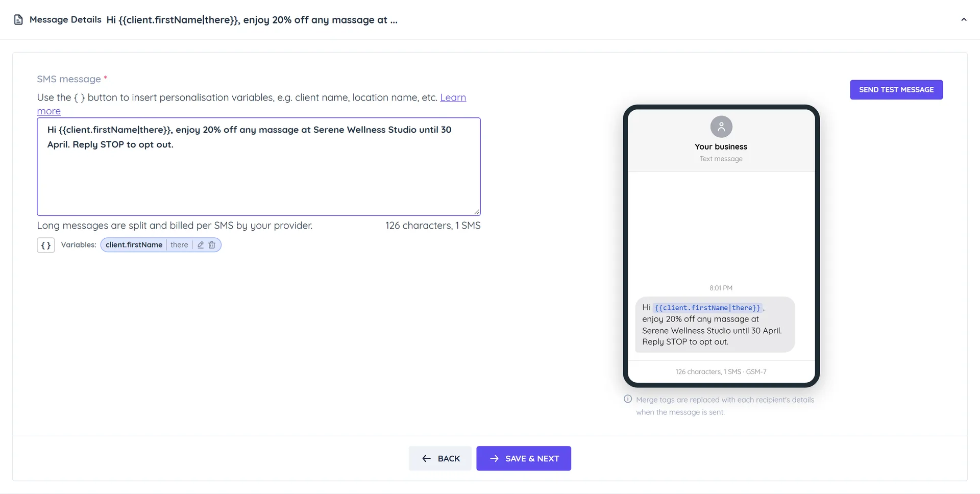Click the '126 characters, 1 SMS · GSM-7' footer
The height and width of the screenshot is (494, 980).
tap(721, 372)
